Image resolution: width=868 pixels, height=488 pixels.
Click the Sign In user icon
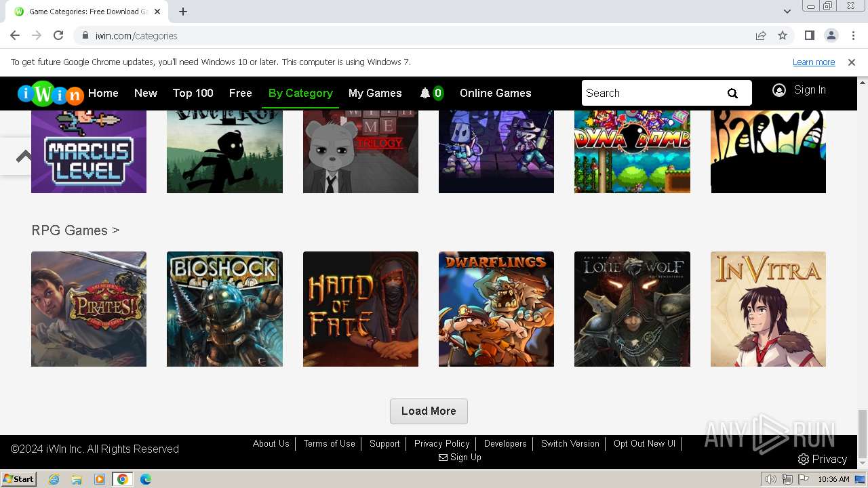pyautogui.click(x=779, y=90)
